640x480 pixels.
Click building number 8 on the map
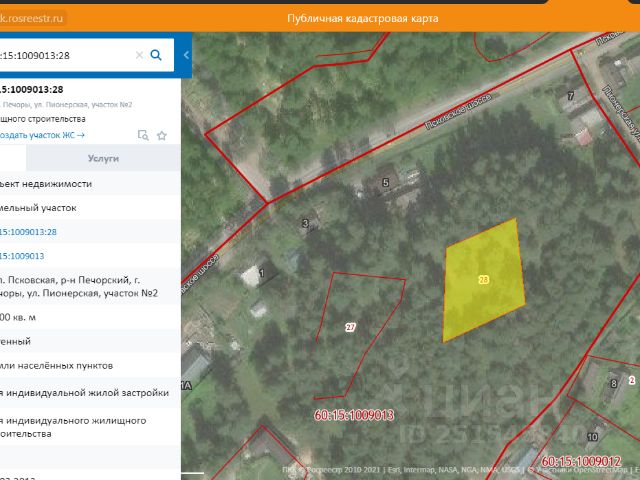(x=613, y=383)
